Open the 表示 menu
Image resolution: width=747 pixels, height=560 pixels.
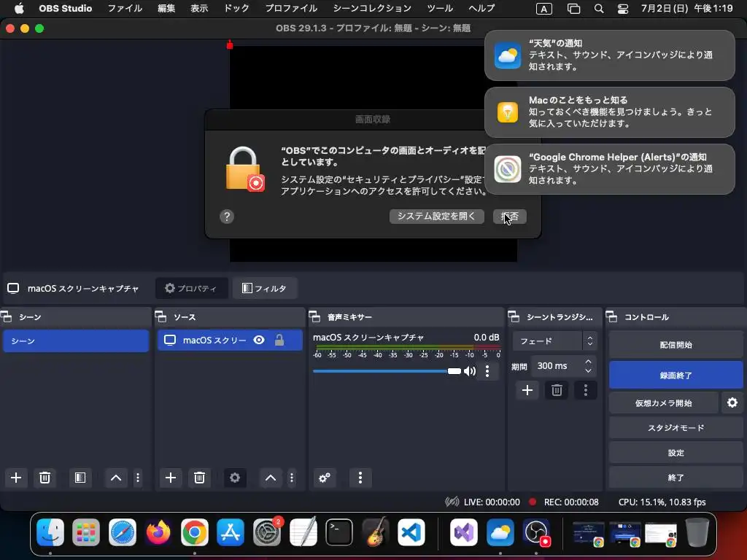199,8
